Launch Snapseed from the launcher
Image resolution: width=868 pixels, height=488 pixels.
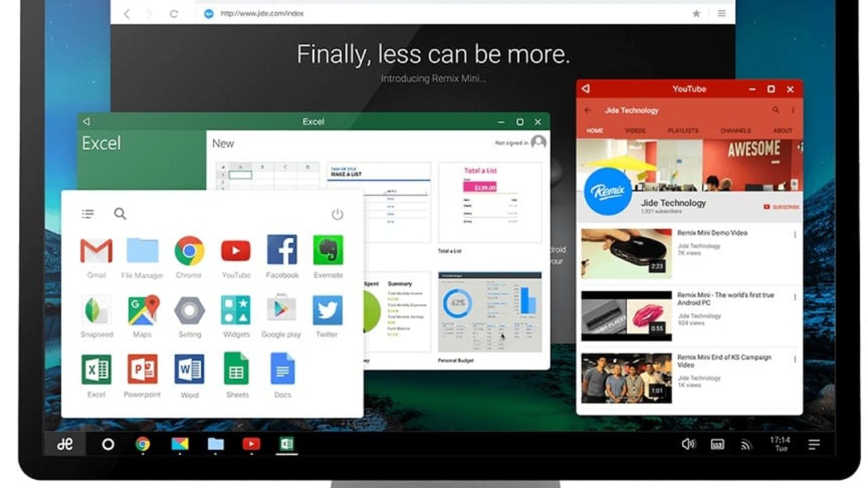coord(96,310)
